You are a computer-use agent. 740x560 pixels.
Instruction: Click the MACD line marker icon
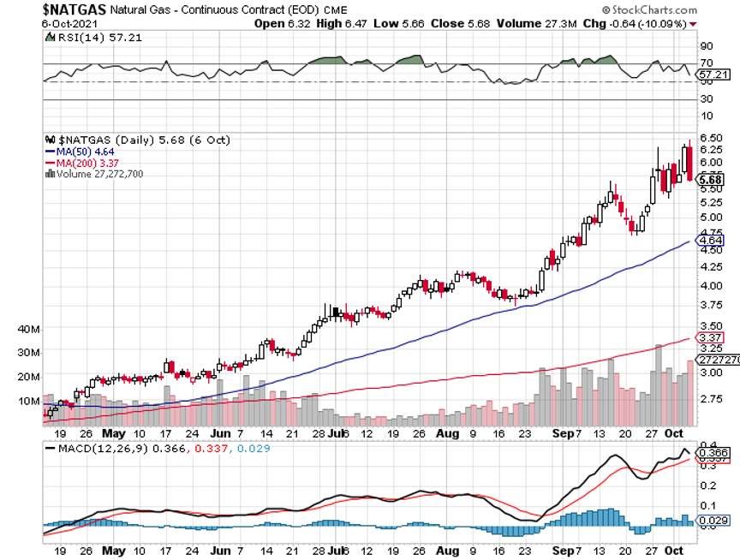click(x=48, y=449)
